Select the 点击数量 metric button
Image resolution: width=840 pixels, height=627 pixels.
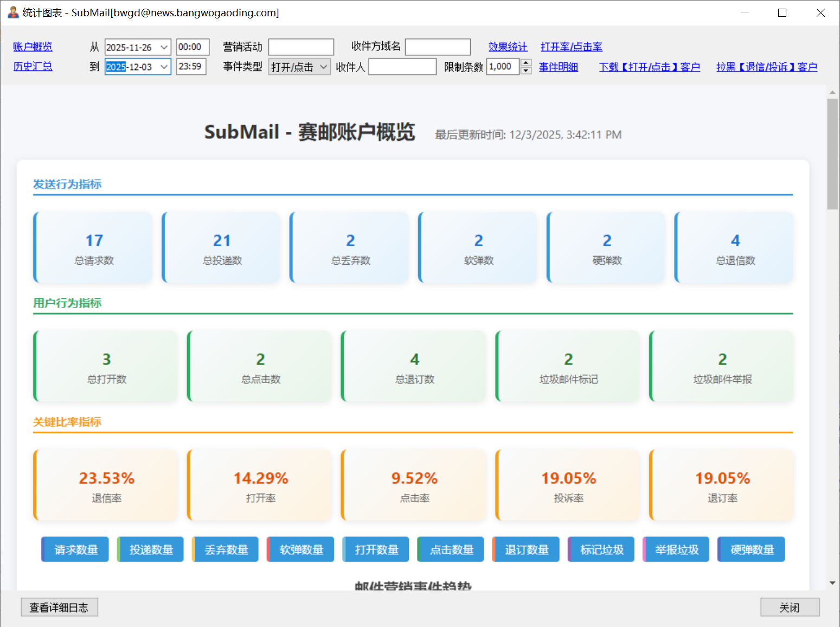pyautogui.click(x=450, y=549)
